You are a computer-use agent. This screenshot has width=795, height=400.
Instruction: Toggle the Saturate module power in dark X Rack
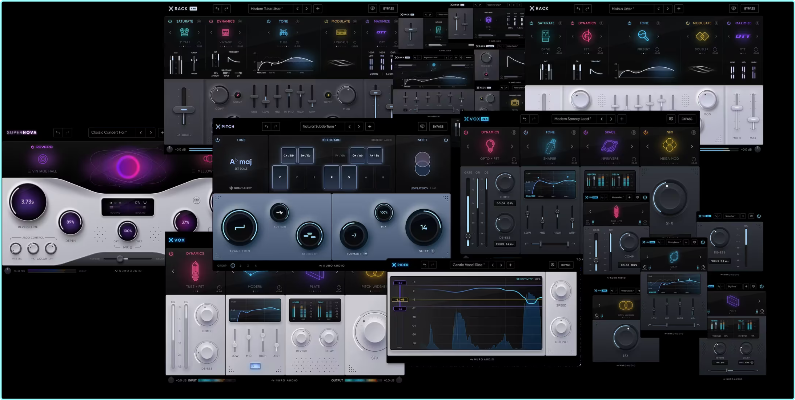pos(170,21)
